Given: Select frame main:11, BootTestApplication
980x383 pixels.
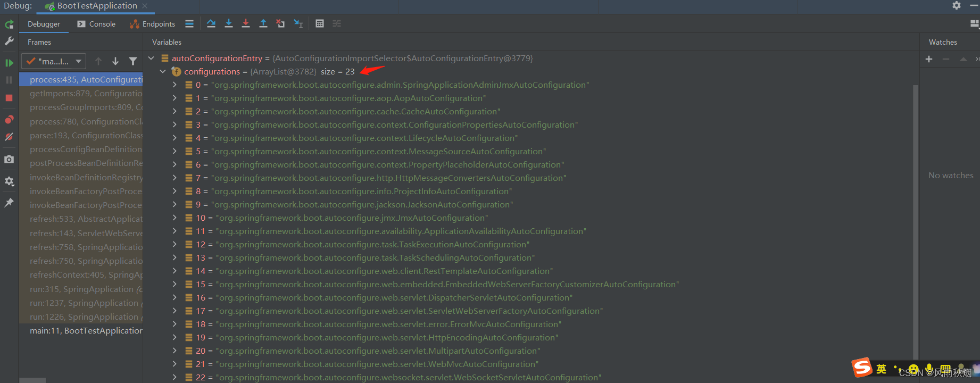Looking at the screenshot, I should pyautogui.click(x=81, y=330).
